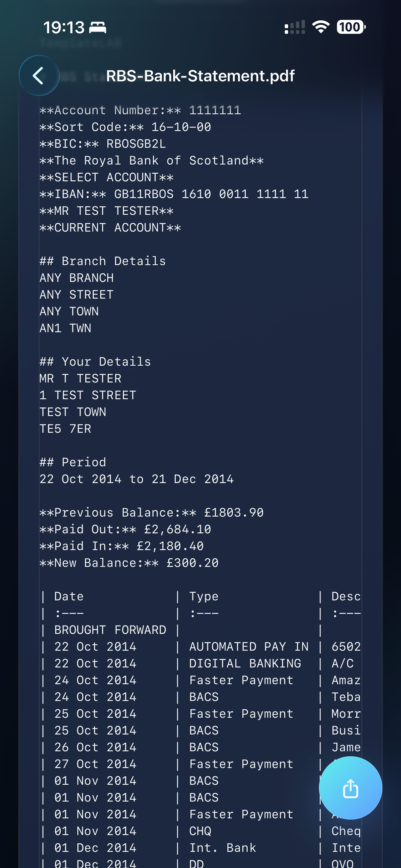Tap the sleep focus bed icon
Screen dimensions: 401x868
pyautogui.click(x=98, y=27)
